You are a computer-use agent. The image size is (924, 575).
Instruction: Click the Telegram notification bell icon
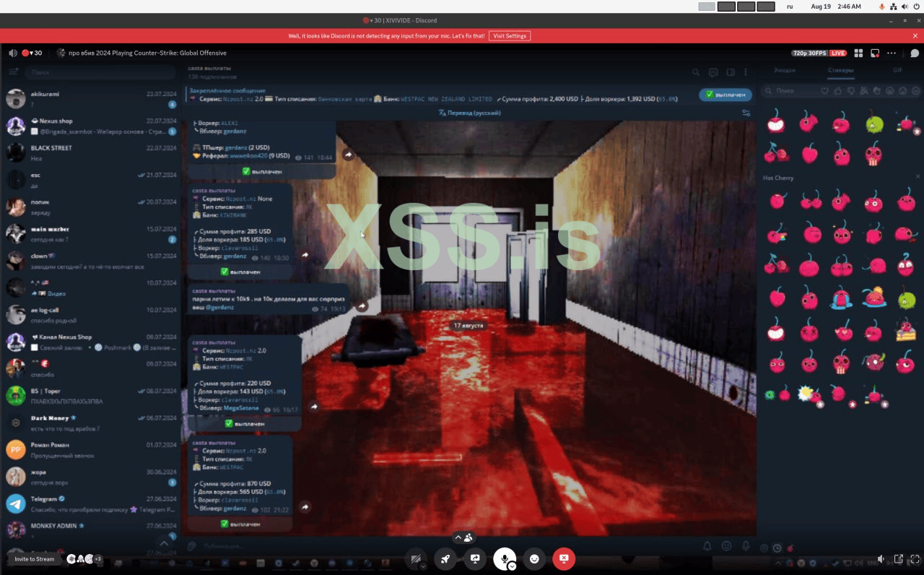pos(707,546)
